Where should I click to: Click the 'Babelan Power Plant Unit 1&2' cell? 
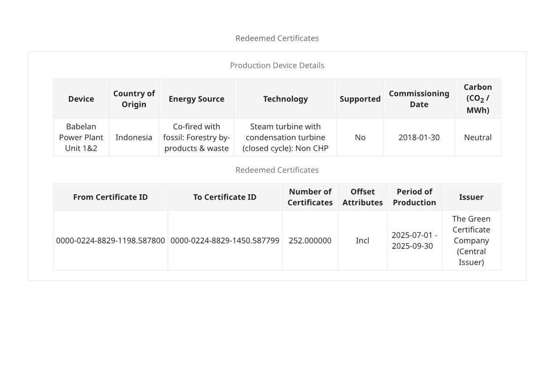coord(81,137)
